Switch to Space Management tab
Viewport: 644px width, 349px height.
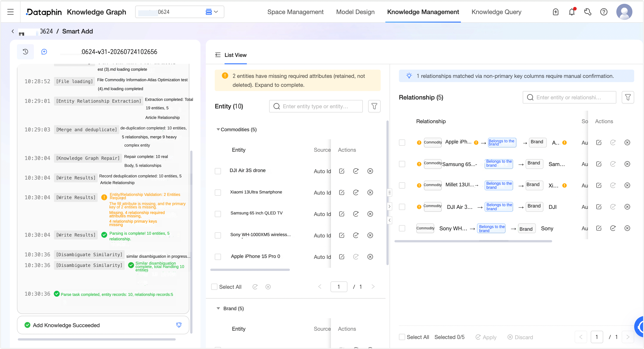pyautogui.click(x=295, y=12)
